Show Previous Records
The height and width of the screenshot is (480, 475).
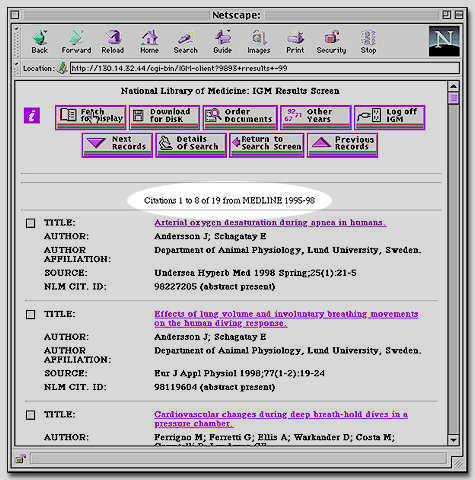[x=342, y=145]
